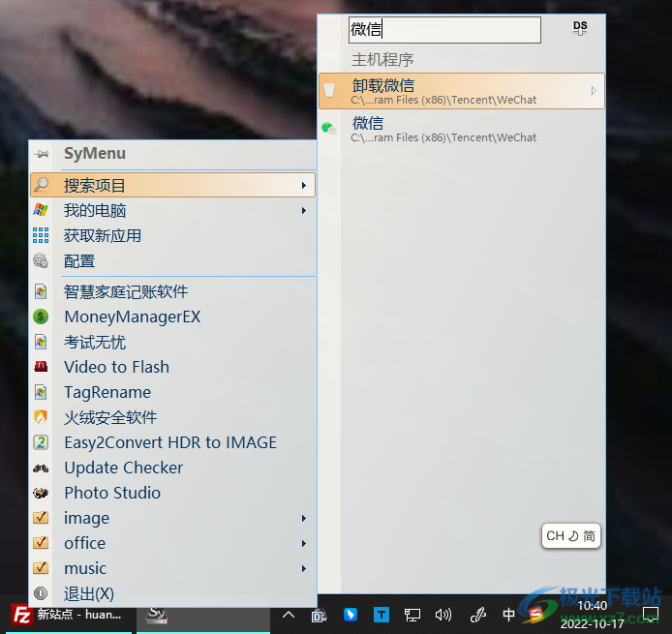
Task: Click the gear icon next to 配置
Action: pyautogui.click(x=41, y=260)
